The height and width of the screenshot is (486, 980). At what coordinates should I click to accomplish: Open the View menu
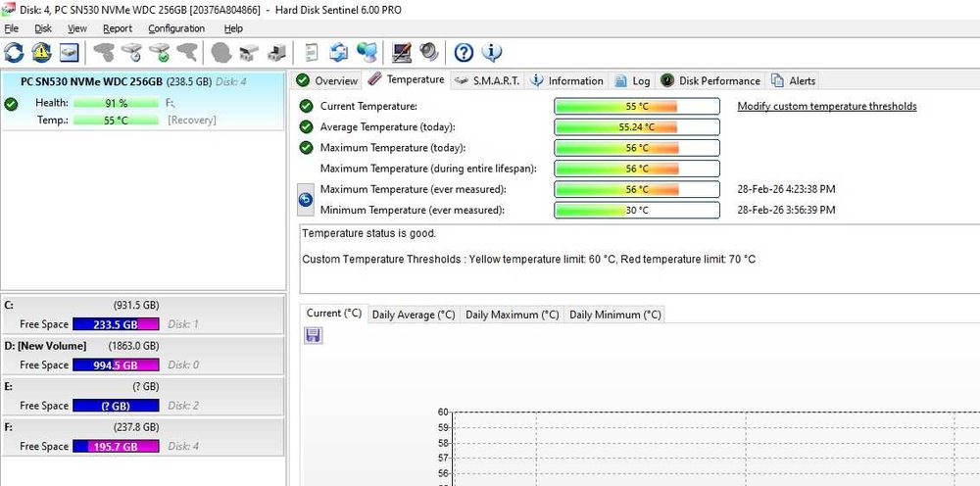76,28
